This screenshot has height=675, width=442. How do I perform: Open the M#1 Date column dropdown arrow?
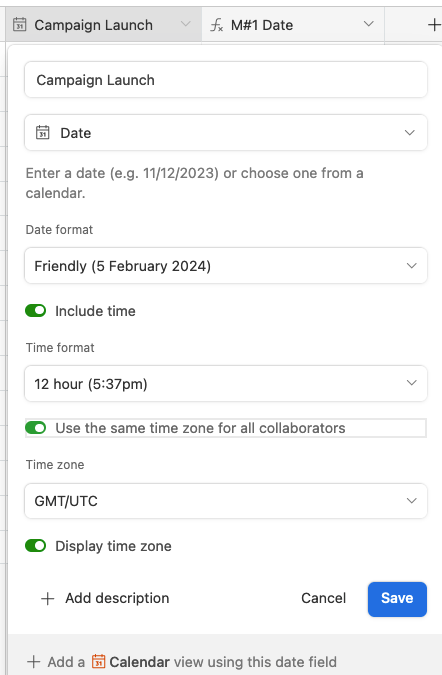pyautogui.click(x=368, y=24)
